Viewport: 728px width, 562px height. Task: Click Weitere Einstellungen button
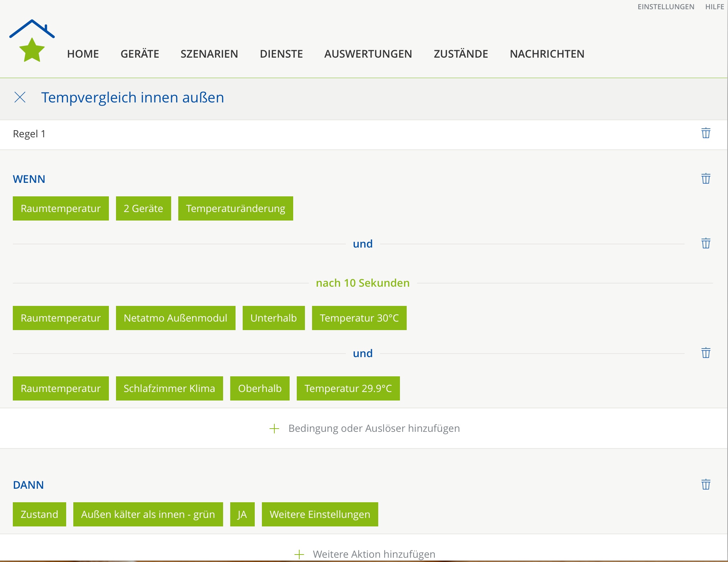320,514
